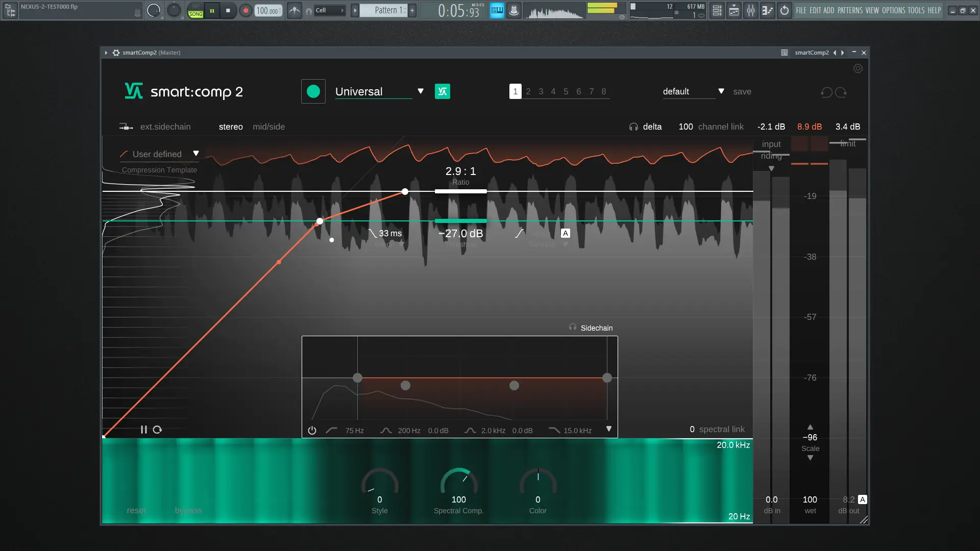The width and height of the screenshot is (980, 551).
Task: Expand the User defined template dropdown
Action: tap(195, 154)
